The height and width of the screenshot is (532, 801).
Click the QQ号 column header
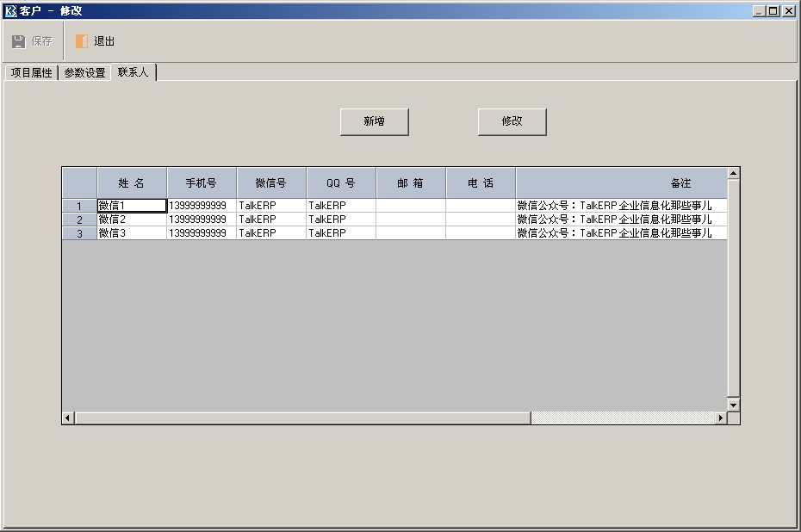point(341,182)
